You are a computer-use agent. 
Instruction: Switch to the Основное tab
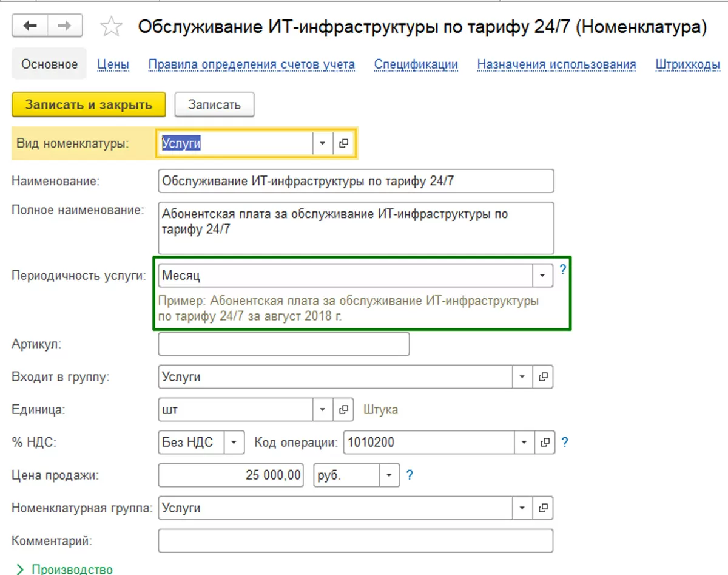[x=50, y=64]
